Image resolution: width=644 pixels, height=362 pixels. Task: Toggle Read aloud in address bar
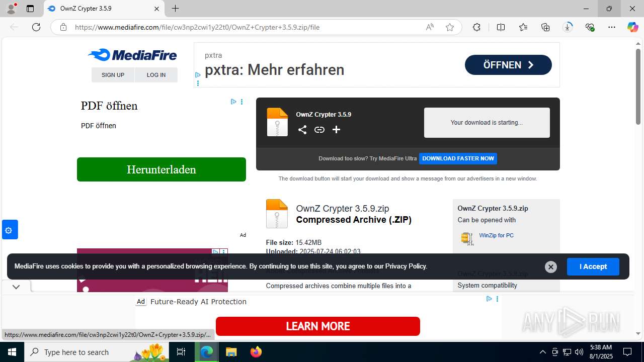coord(430,27)
